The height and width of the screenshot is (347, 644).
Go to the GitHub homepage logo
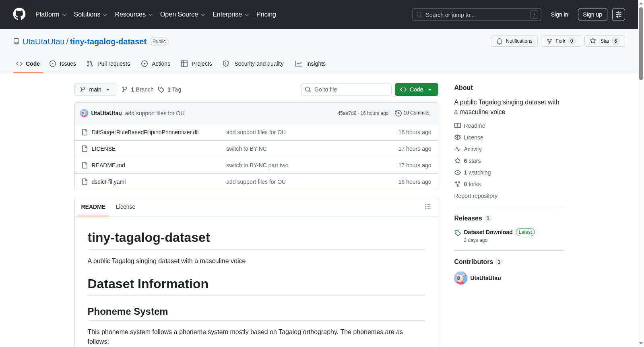[x=19, y=14]
